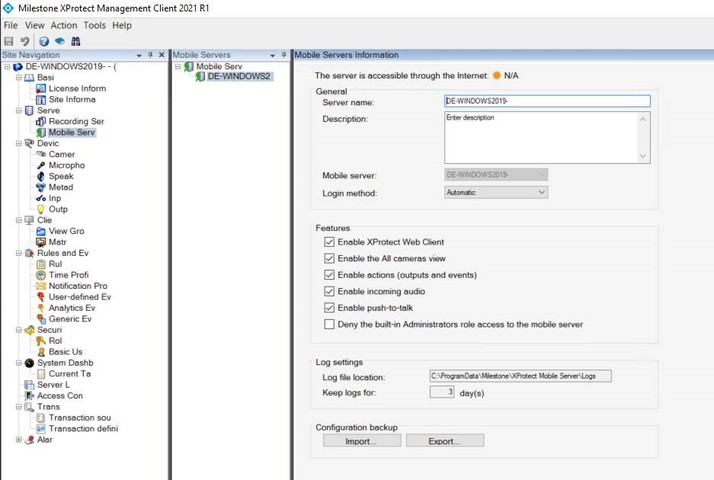
Task: Collapse the Rules and Events tree node
Action: pyautogui.click(x=18, y=253)
